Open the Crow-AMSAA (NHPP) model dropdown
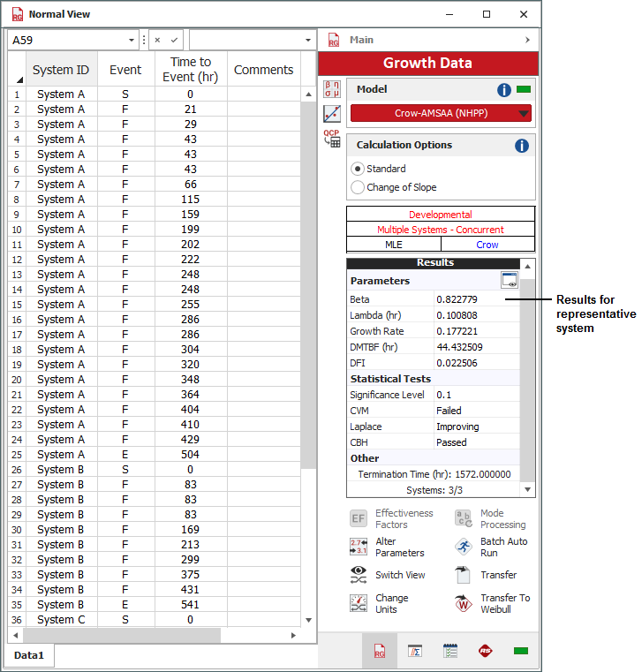The image size is (642, 672). click(x=441, y=113)
